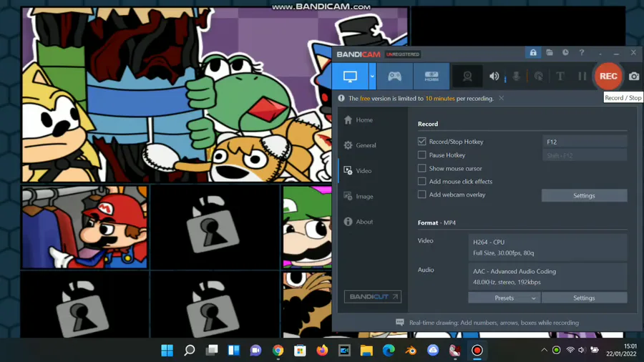Click the pause recording icon
644x362 pixels.
[582, 77]
